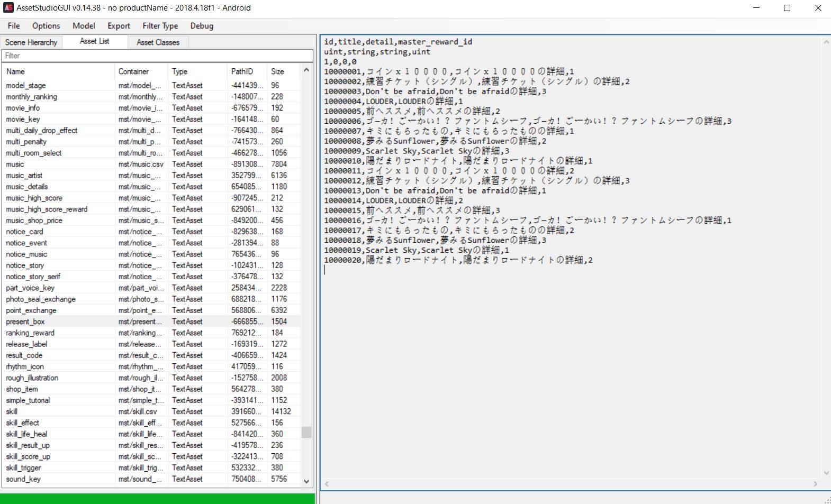Viewport: 831px width, 504px height.
Task: Sort the list by the Size column
Action: coord(284,71)
